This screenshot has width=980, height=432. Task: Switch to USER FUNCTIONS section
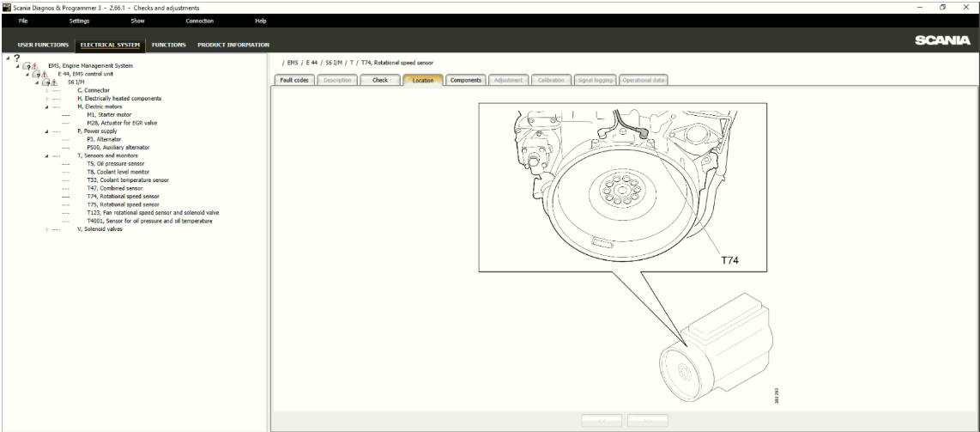(x=43, y=45)
